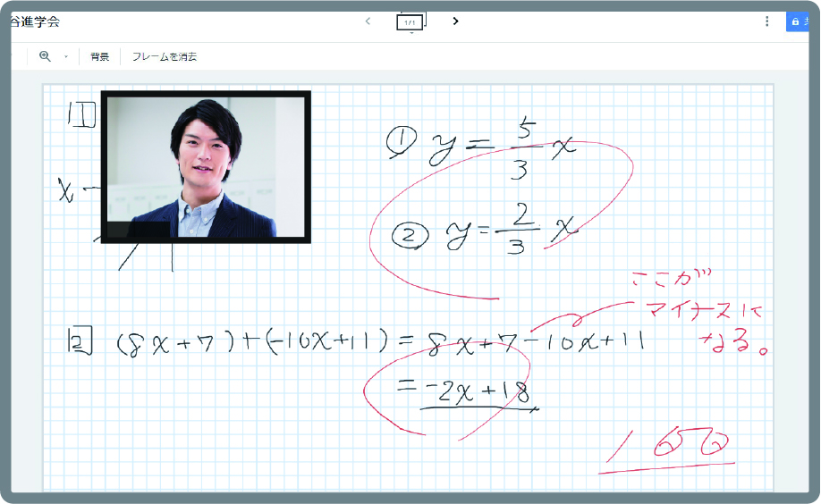
Task: Open the 背景 background setting
Action: coord(99,56)
